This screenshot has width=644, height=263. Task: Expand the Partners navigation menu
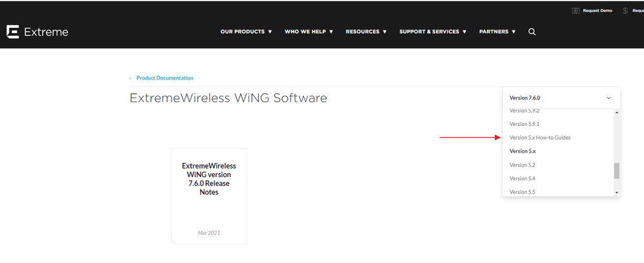(x=497, y=32)
